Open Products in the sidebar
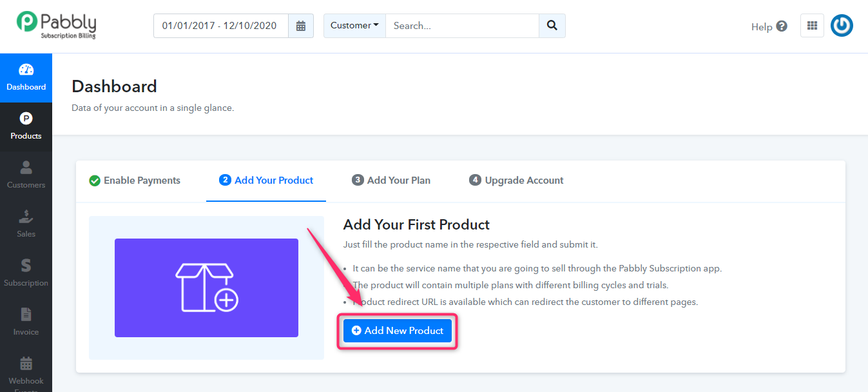Image resolution: width=868 pixels, height=392 pixels. [x=26, y=127]
